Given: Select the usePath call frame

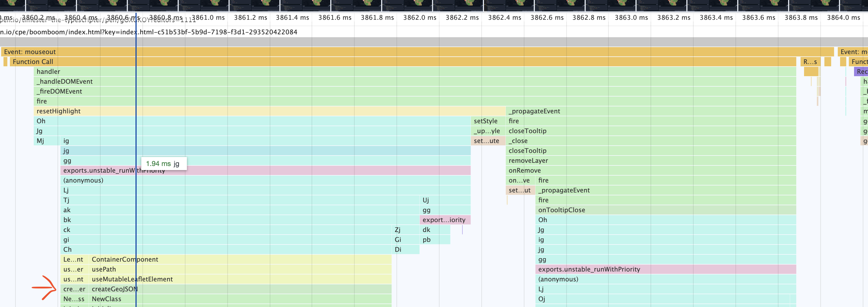Looking at the screenshot, I should (240, 269).
